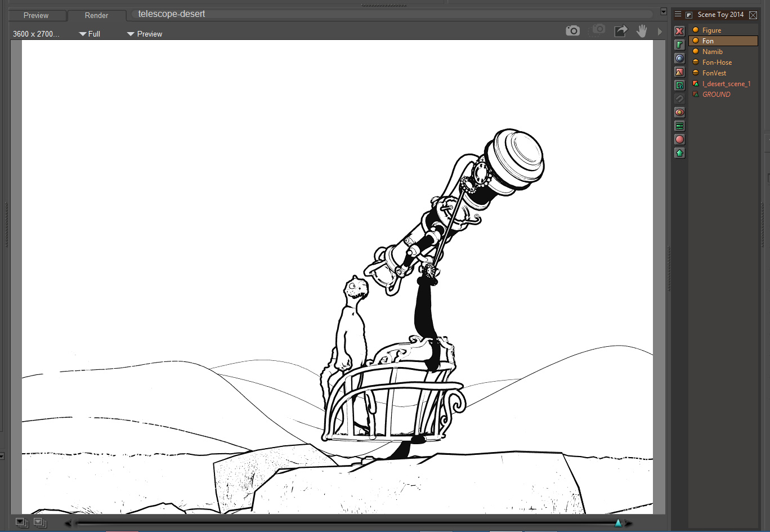Select the Namib figure in the list

tap(712, 52)
